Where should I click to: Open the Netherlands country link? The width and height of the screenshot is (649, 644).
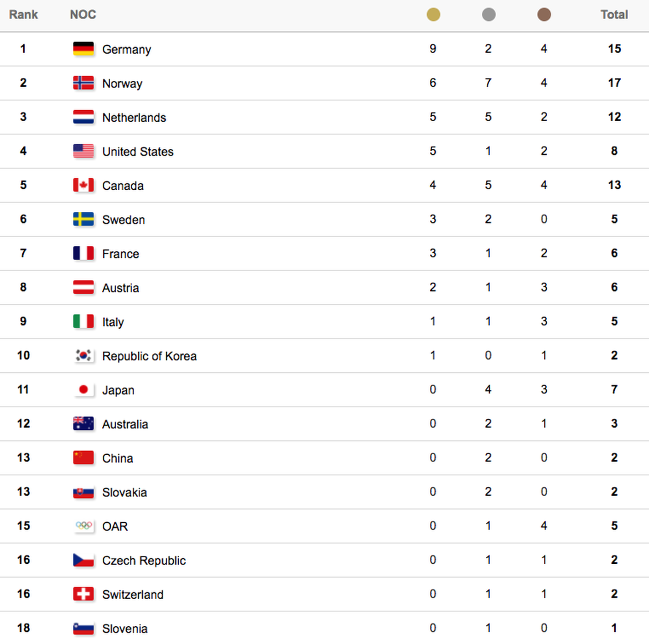(134, 117)
